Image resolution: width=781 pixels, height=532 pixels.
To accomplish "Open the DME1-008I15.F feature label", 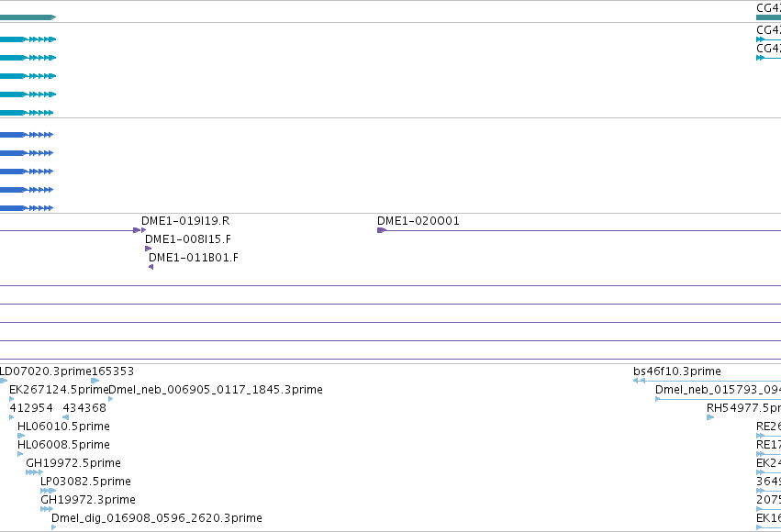I will [x=188, y=239].
